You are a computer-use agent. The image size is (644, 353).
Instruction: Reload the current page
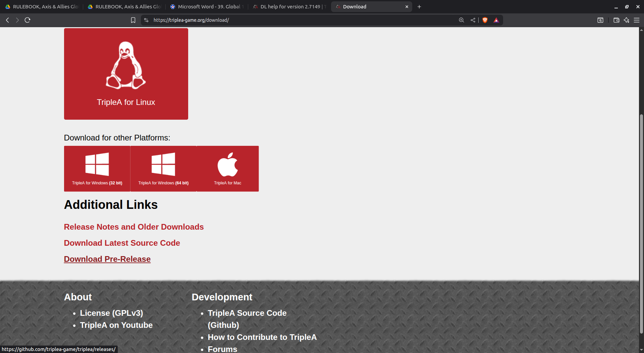tap(28, 20)
